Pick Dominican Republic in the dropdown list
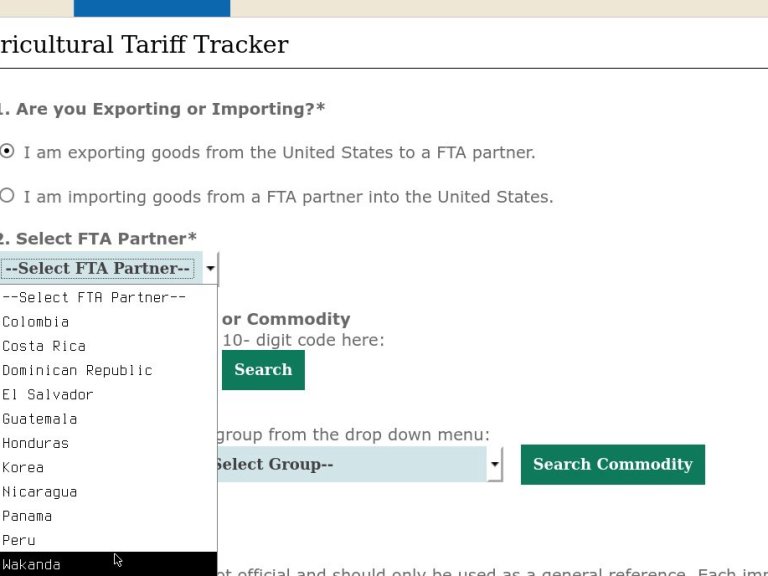 point(77,370)
